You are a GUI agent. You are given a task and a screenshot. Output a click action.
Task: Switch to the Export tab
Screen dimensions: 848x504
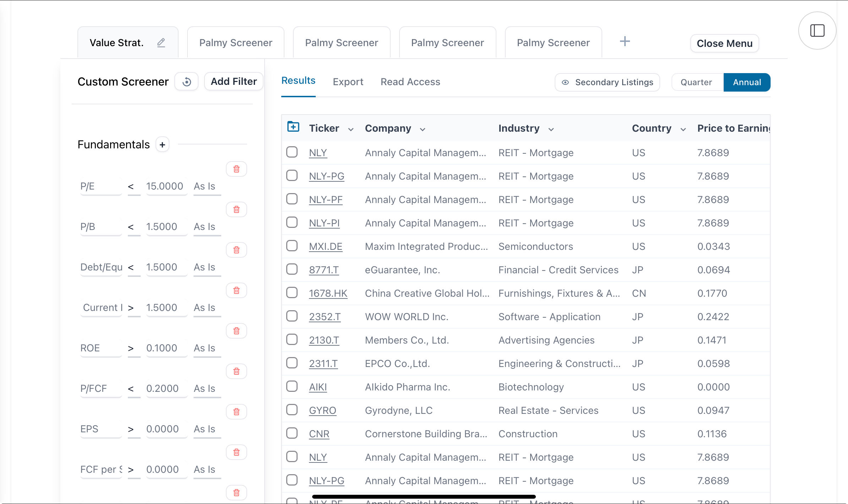tap(348, 82)
